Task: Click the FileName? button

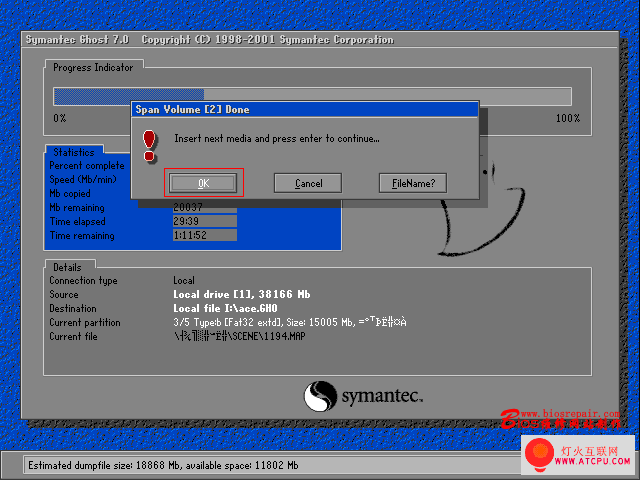Action: (x=413, y=183)
